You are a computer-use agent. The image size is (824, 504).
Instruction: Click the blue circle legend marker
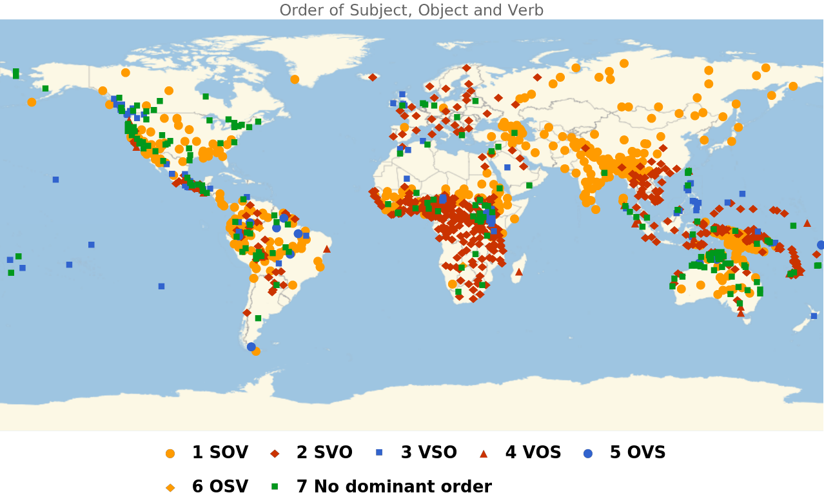click(x=588, y=454)
